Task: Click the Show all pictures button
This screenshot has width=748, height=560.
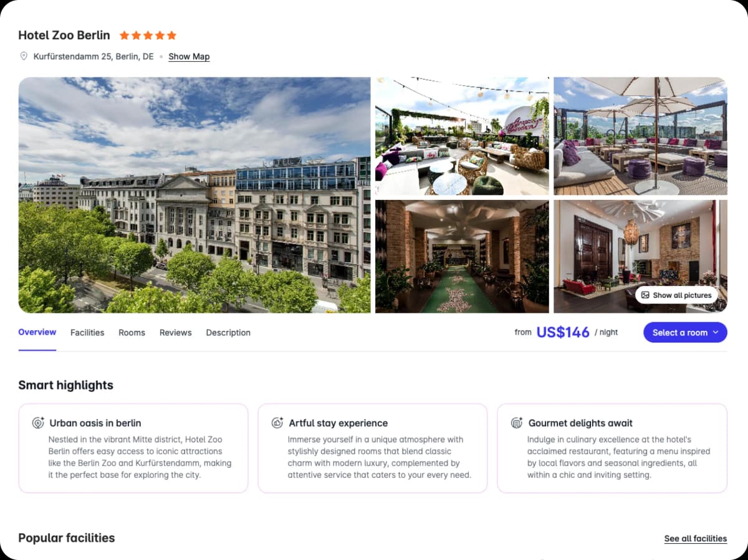Action: 676,295
